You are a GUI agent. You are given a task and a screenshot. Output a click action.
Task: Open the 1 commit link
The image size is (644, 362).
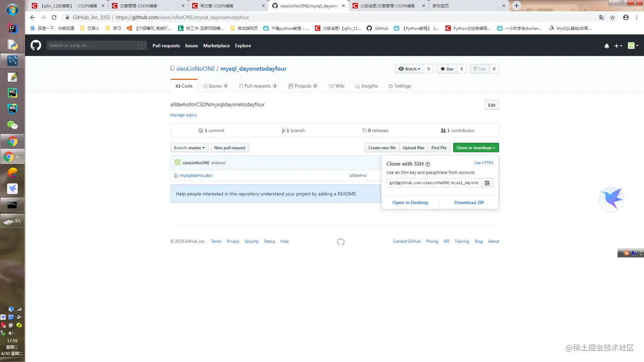pyautogui.click(x=211, y=131)
